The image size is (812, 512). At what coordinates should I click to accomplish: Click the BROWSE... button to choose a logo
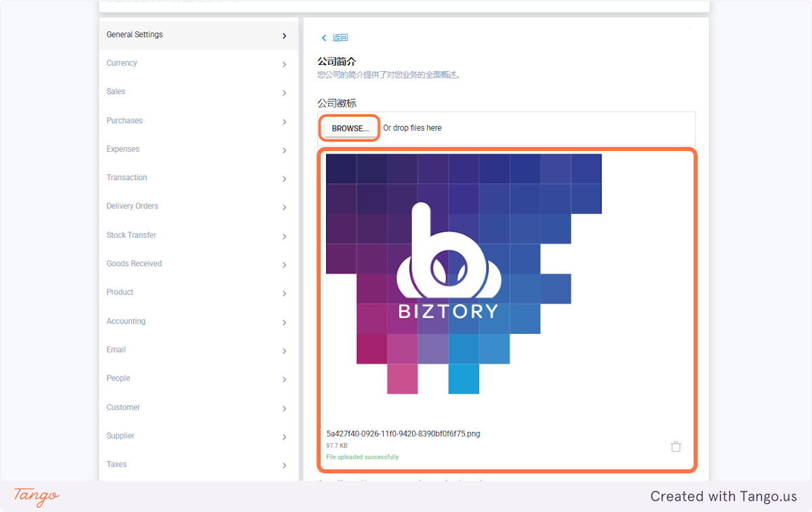pos(350,128)
